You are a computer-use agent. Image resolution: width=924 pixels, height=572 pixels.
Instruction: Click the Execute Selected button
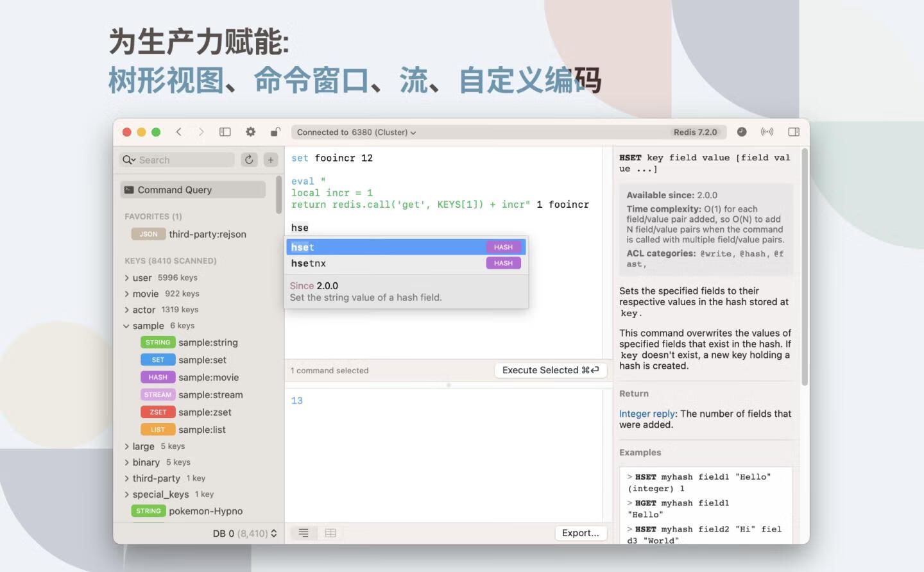point(550,370)
